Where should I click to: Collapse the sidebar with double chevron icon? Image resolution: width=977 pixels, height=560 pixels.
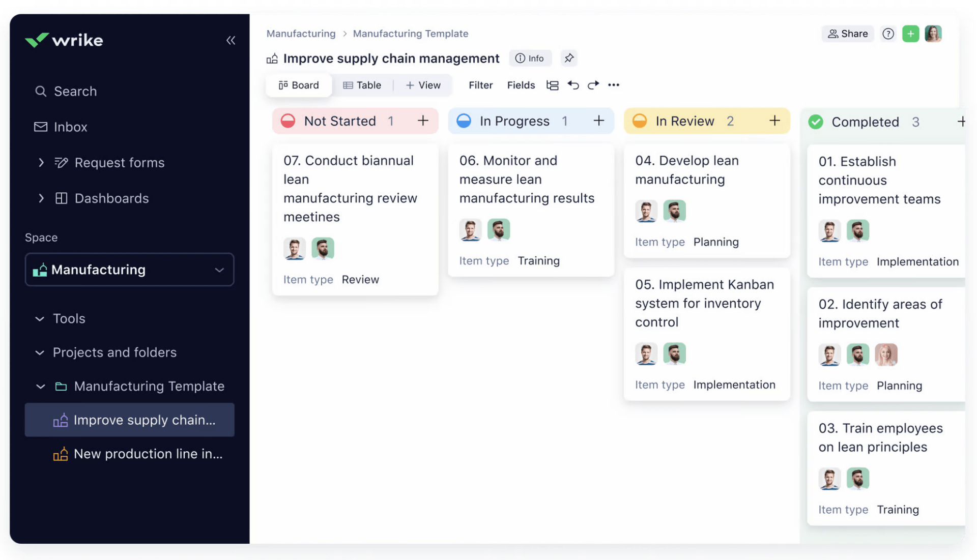[x=231, y=40]
